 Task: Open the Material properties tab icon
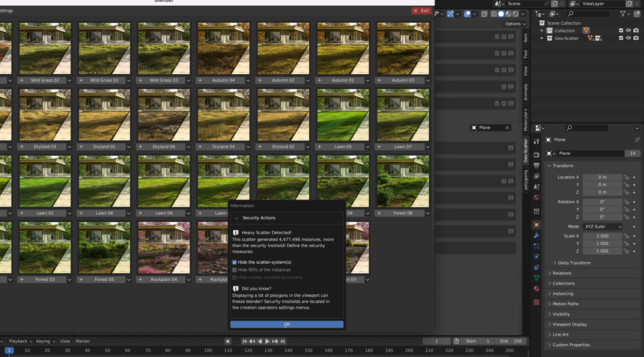(536, 289)
